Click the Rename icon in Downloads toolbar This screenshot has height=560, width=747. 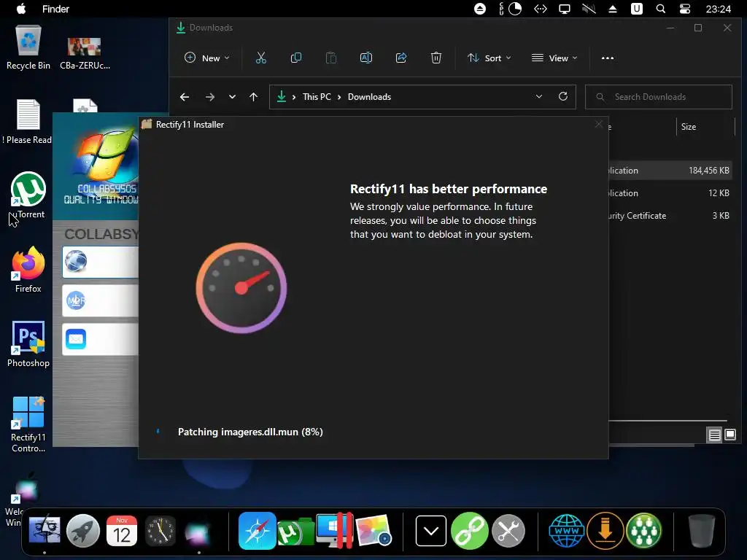click(366, 58)
